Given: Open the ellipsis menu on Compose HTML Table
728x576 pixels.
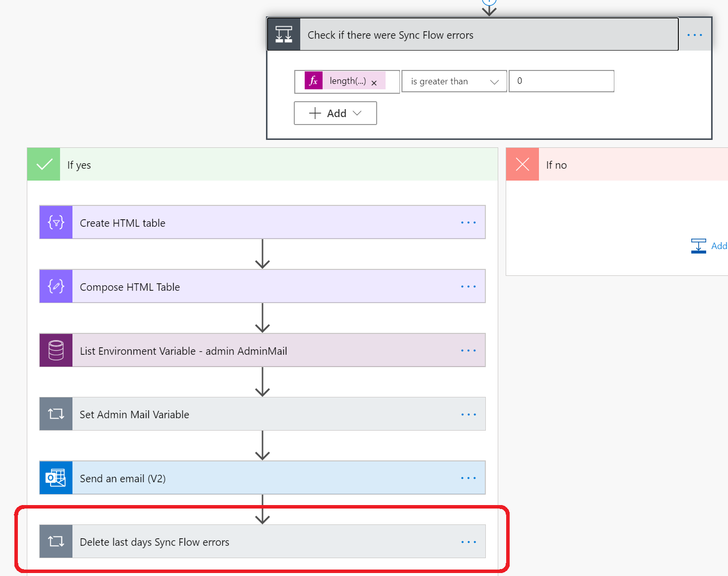Looking at the screenshot, I should pos(468,286).
